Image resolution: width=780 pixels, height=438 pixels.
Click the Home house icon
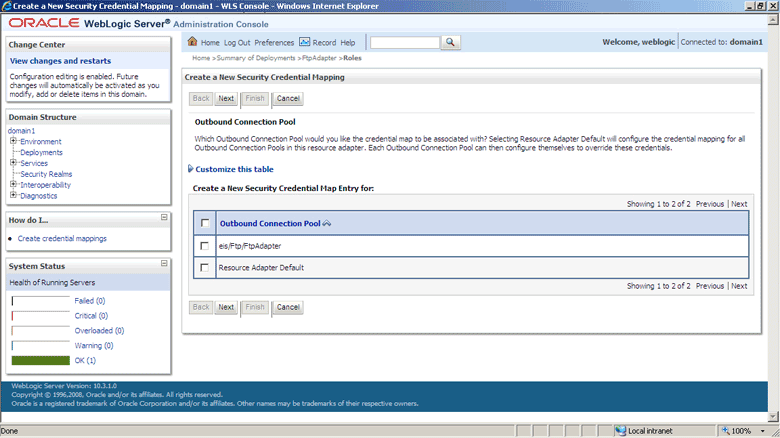point(193,41)
